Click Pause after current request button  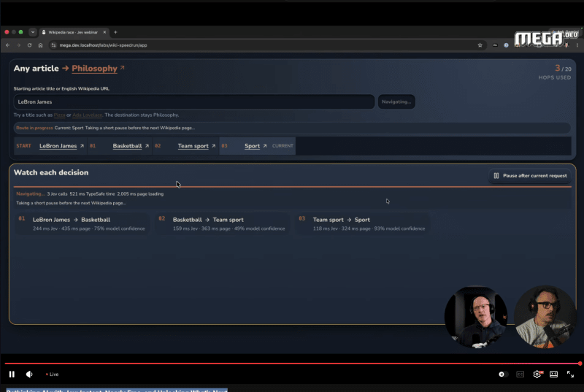pos(530,176)
